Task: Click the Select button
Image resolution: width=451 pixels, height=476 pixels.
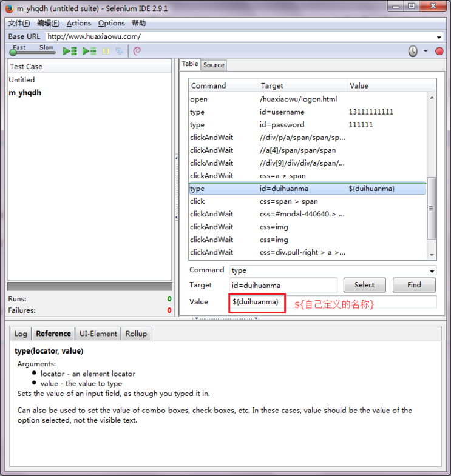Action: click(x=364, y=285)
